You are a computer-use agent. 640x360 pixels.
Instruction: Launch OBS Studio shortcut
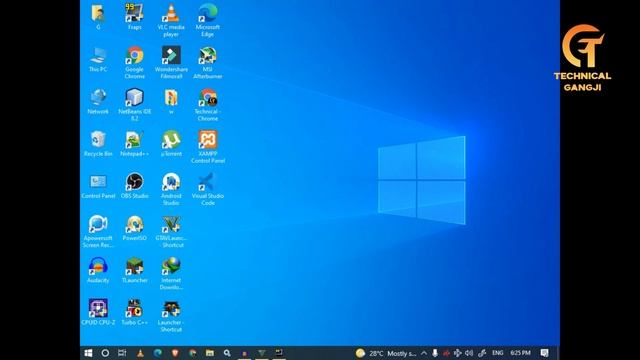(x=134, y=186)
